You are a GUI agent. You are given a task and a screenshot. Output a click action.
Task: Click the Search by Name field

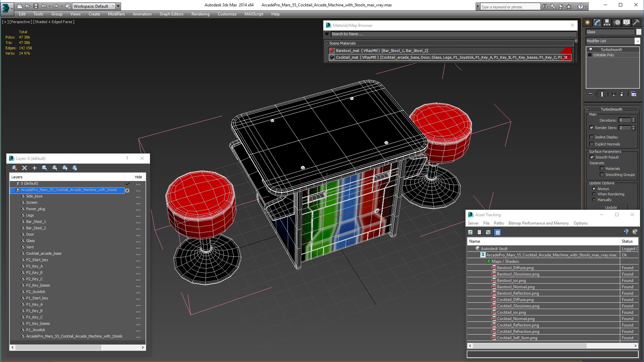click(453, 34)
